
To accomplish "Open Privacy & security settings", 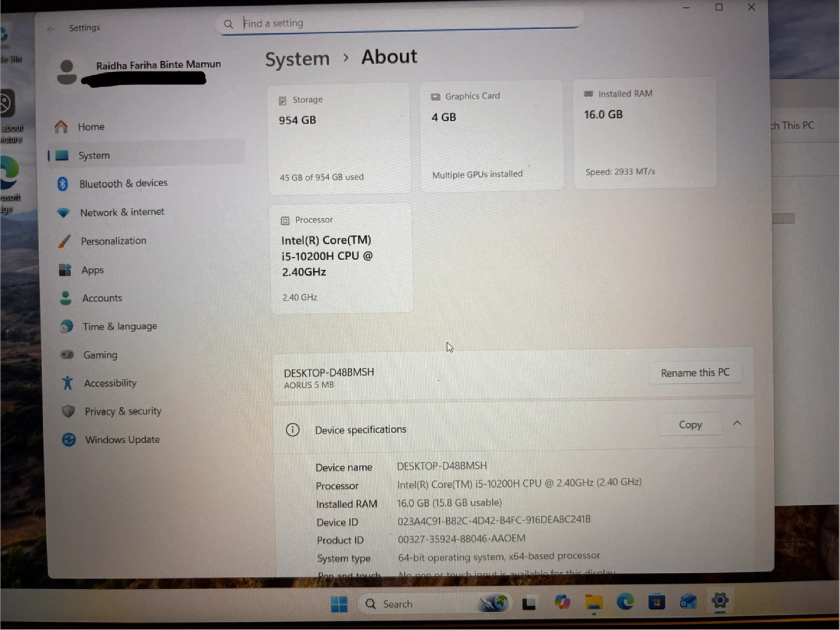I will pyautogui.click(x=123, y=411).
